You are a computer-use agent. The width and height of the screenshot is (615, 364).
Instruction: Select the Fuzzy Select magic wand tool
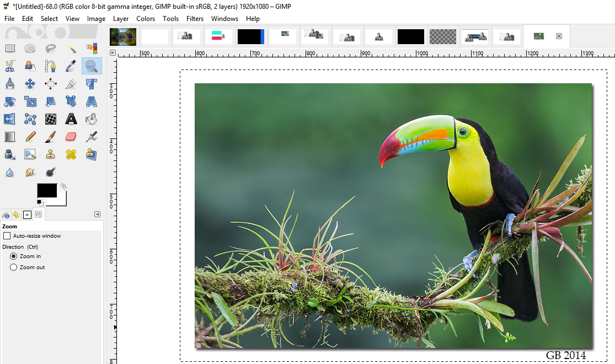click(71, 49)
